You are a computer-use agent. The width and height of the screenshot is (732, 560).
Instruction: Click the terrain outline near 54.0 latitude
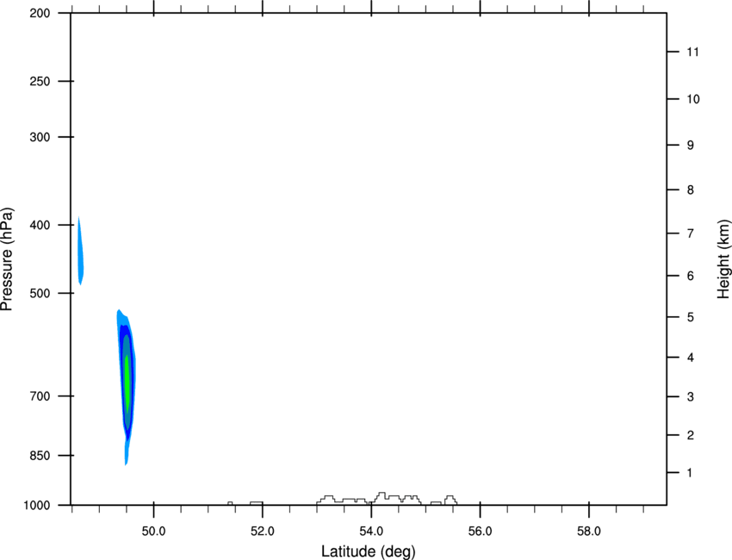pyautogui.click(x=387, y=498)
